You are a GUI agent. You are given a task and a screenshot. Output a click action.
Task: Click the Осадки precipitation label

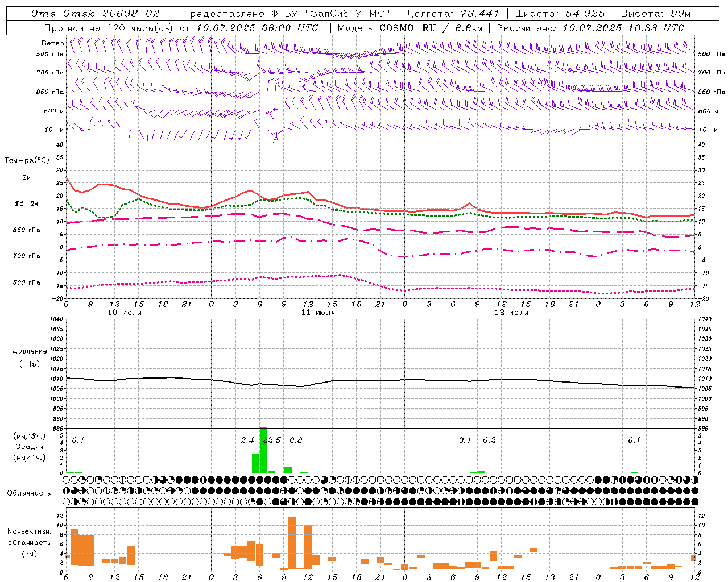click(x=29, y=447)
